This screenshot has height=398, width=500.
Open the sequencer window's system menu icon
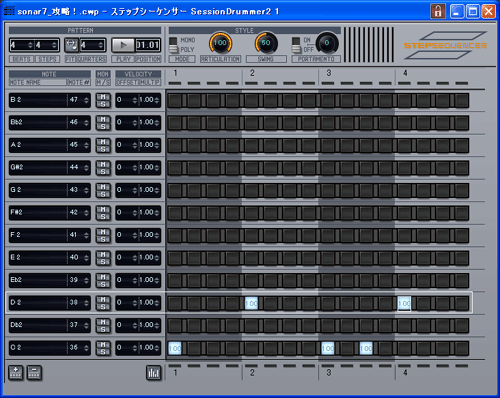9,11
